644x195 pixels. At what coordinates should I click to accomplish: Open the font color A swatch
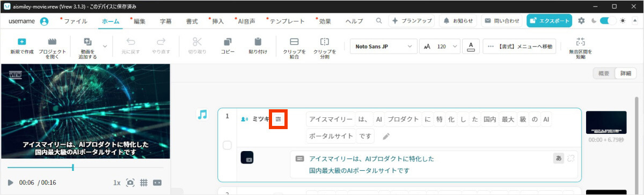[471, 46]
